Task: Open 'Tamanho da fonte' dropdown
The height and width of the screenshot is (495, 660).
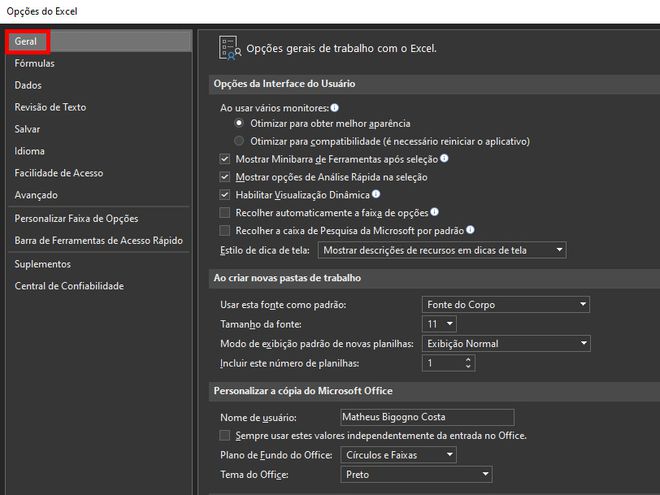Action: [x=439, y=324]
